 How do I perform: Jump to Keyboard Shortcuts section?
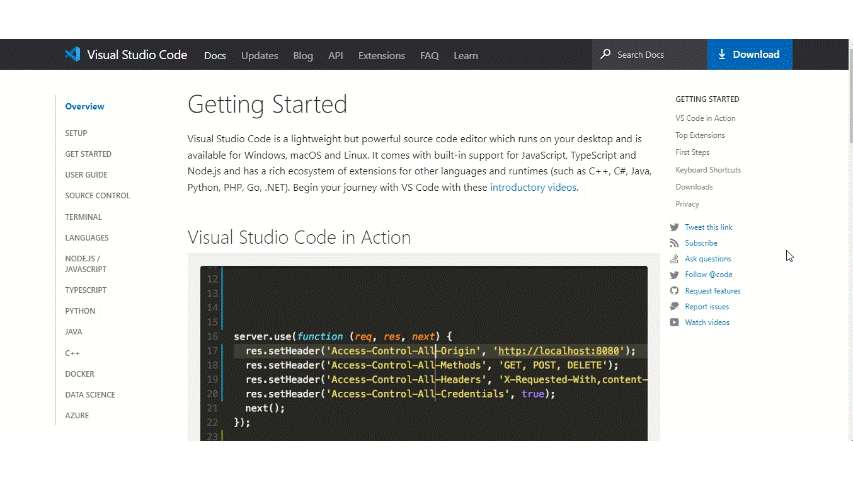pyautogui.click(x=708, y=170)
